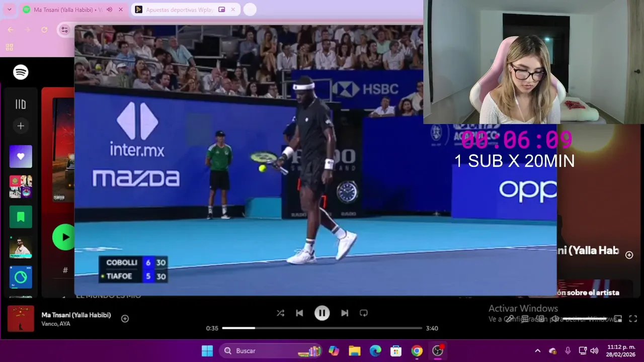Open the sidebar playlist showing a man's portrait
This screenshot has width=644, height=362.
21,247
